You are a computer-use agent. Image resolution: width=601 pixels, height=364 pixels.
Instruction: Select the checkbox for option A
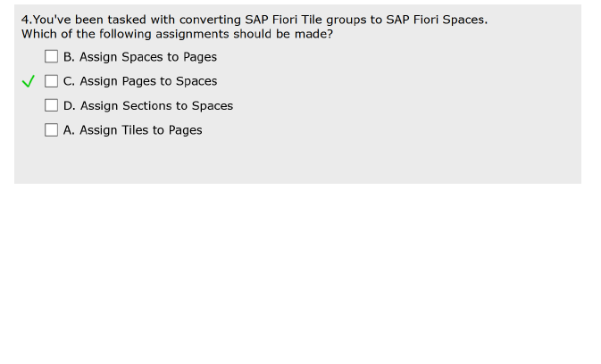pyautogui.click(x=52, y=130)
